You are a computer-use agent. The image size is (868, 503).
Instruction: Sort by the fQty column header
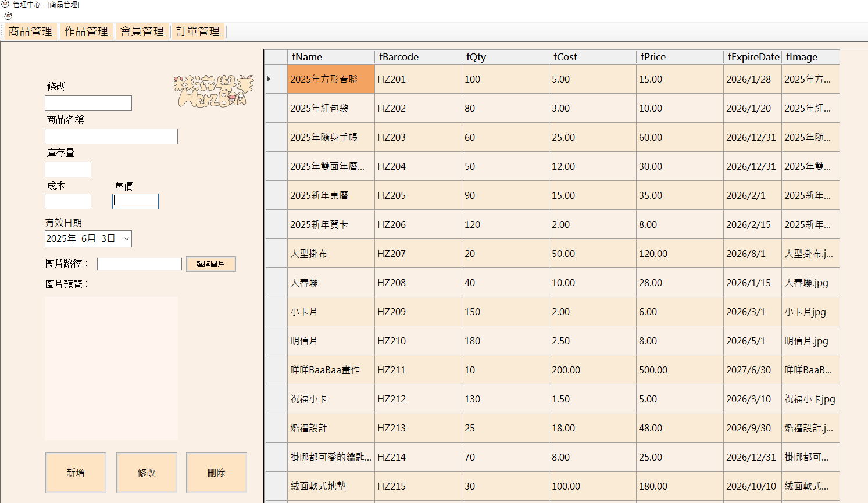[x=506, y=57]
